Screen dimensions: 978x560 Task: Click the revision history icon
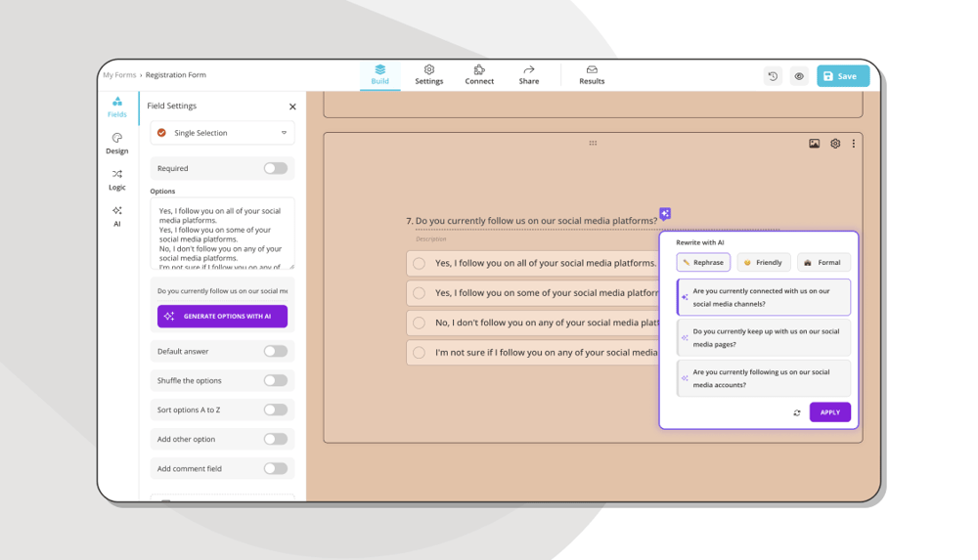click(773, 76)
